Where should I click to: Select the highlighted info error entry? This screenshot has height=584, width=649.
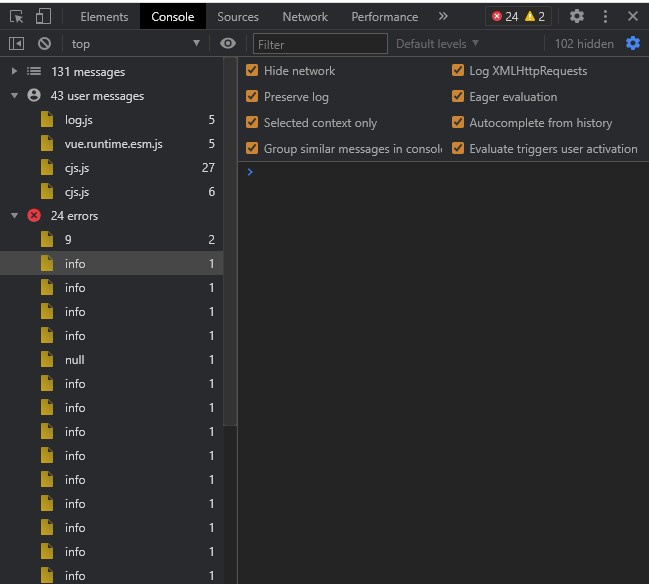(112, 263)
